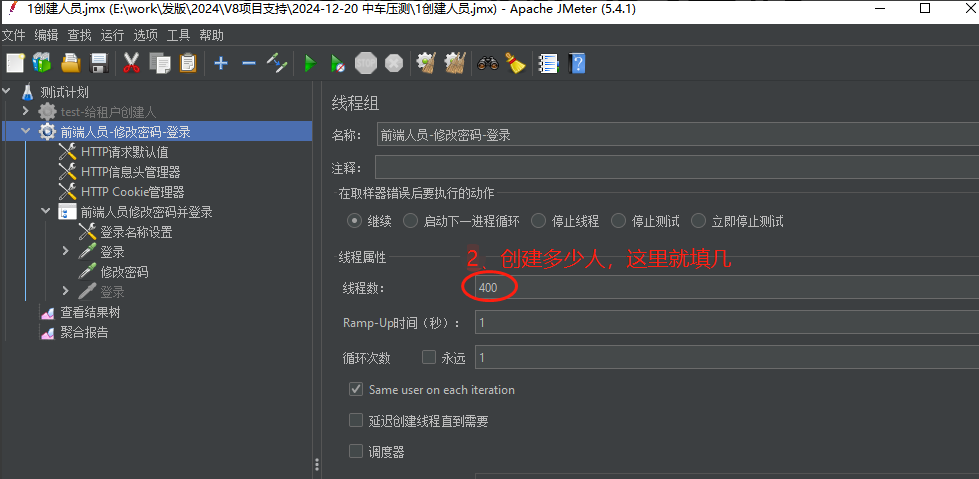
Task: Open the 工具 menu
Action: (x=179, y=36)
